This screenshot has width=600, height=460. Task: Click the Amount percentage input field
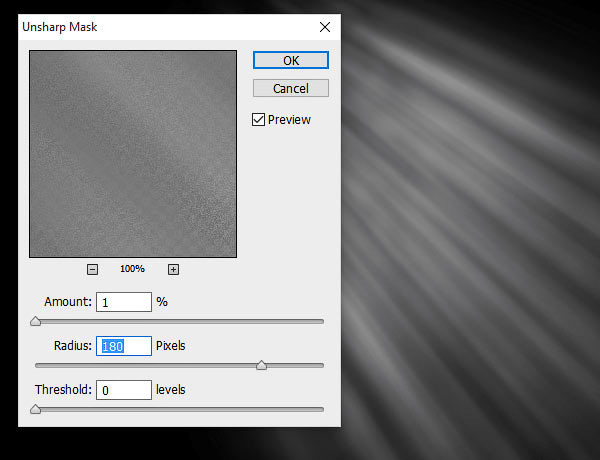pyautogui.click(x=124, y=302)
